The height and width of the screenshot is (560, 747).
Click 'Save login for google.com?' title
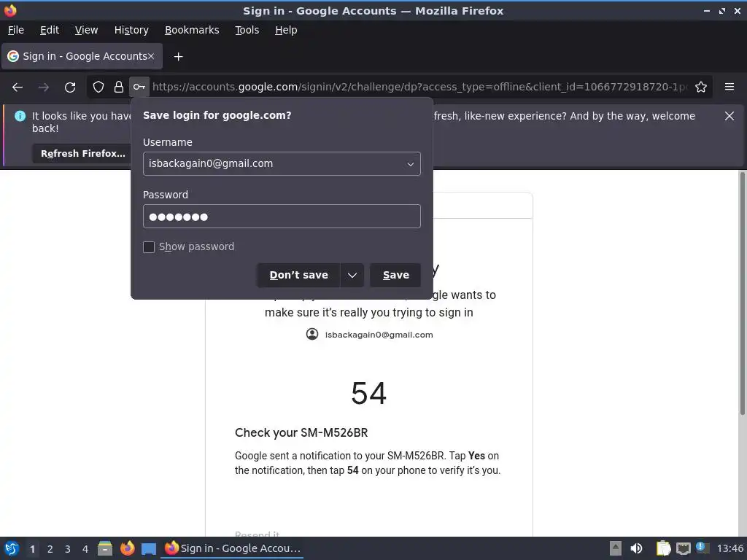tap(217, 115)
